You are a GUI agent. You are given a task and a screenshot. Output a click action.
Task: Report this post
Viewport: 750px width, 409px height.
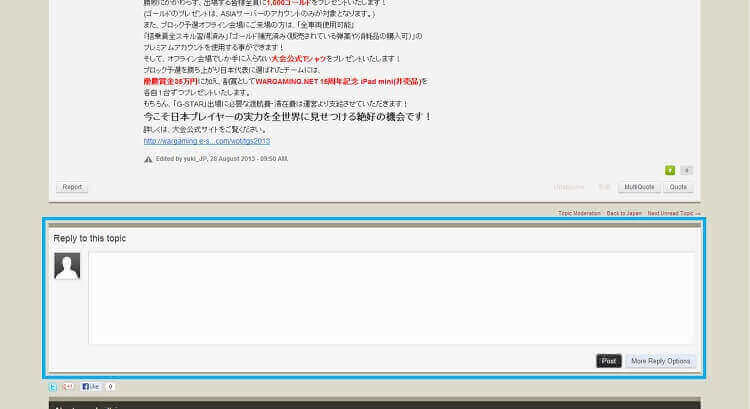pos(72,187)
